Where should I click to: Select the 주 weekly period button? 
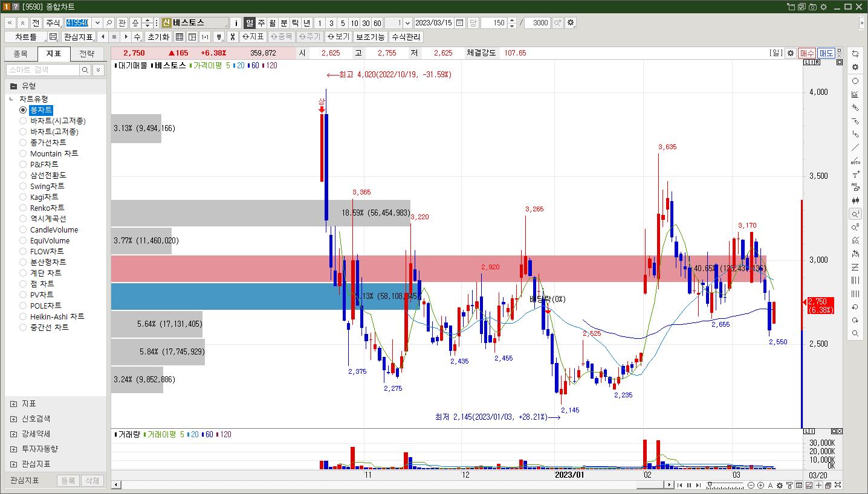click(261, 23)
